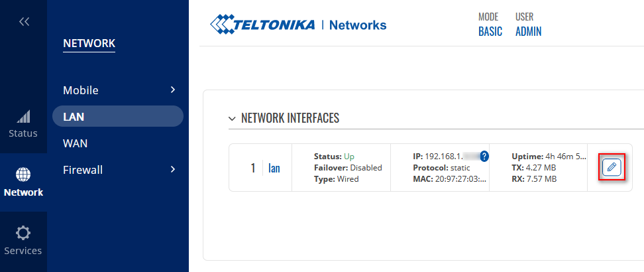Expand the Firewall submenu arrow
This screenshot has width=644, height=272.
[x=172, y=169]
